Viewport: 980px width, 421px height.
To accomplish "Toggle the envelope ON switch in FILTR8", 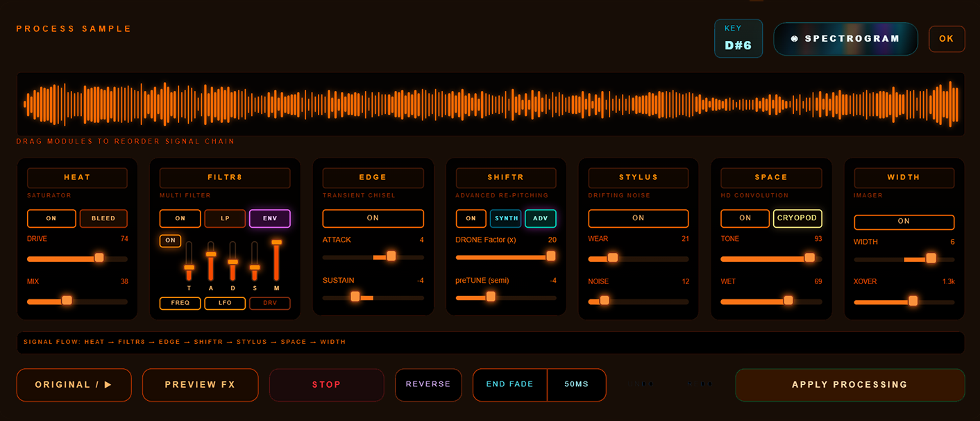I will pyautogui.click(x=169, y=241).
